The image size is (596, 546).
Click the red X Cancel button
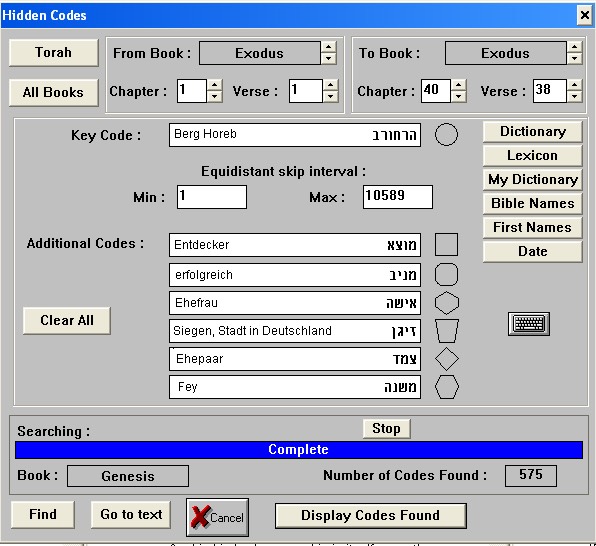click(x=217, y=517)
